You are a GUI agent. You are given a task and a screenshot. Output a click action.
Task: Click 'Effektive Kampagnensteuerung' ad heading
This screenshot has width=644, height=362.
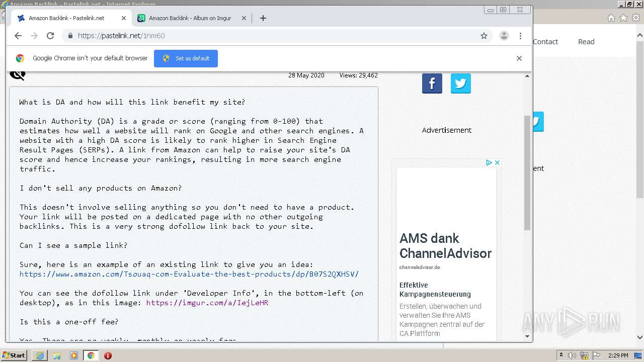coord(435,290)
